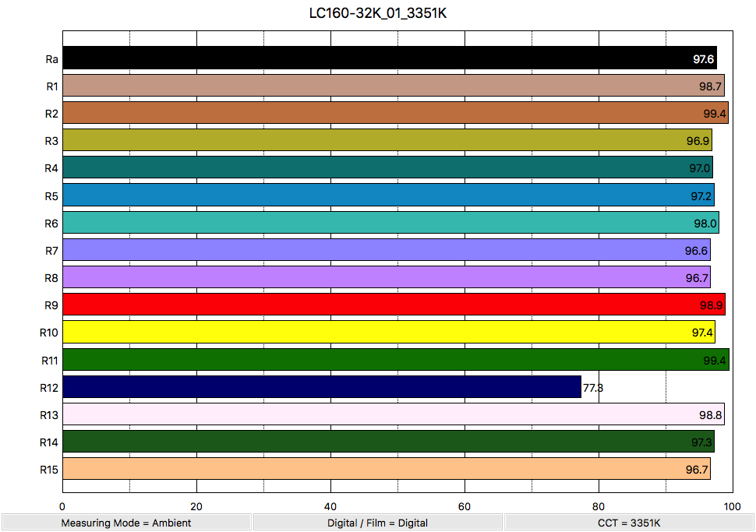Select the olive yellow R3 bar
Image resolution: width=756 pixels, height=532 pixels.
pyautogui.click(x=387, y=140)
